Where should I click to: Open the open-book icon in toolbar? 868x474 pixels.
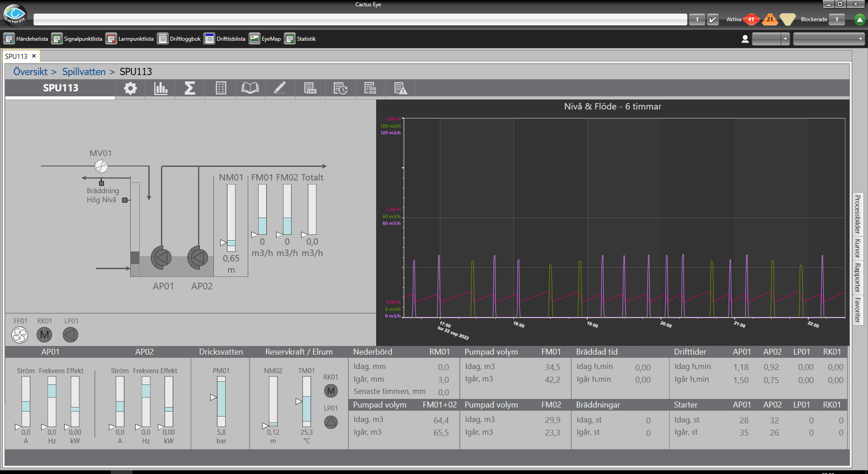pyautogui.click(x=250, y=88)
